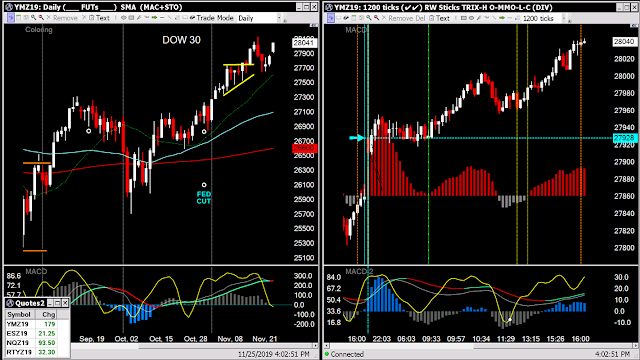Click the Coloring label on Daily chart
Image resolution: width=640 pixels, height=360 pixels.
[x=39, y=30]
